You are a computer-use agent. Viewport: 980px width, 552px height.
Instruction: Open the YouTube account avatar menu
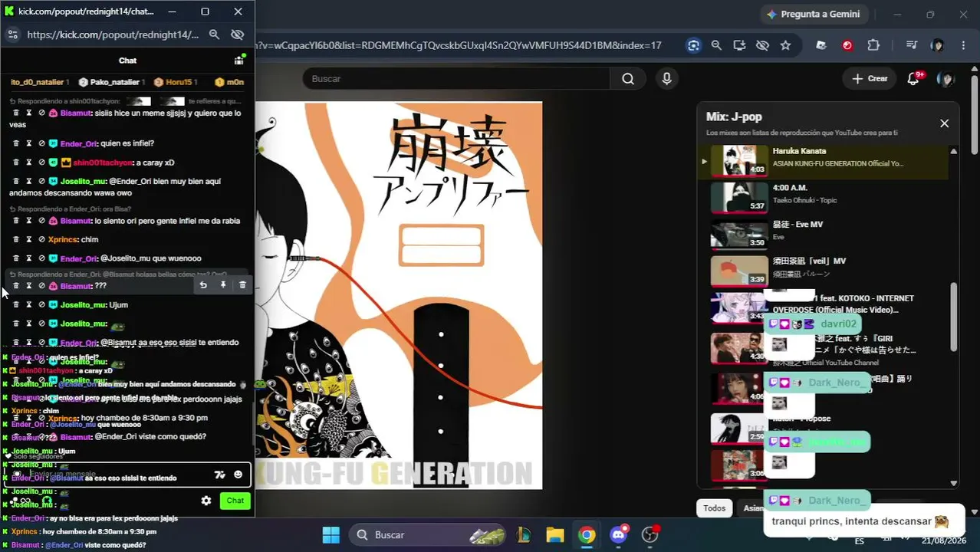click(x=945, y=78)
